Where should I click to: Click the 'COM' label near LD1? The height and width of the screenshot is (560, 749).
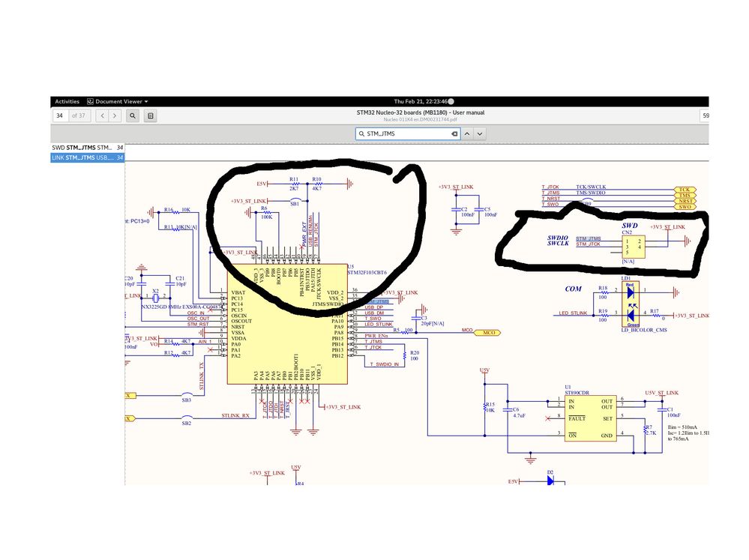coord(574,289)
